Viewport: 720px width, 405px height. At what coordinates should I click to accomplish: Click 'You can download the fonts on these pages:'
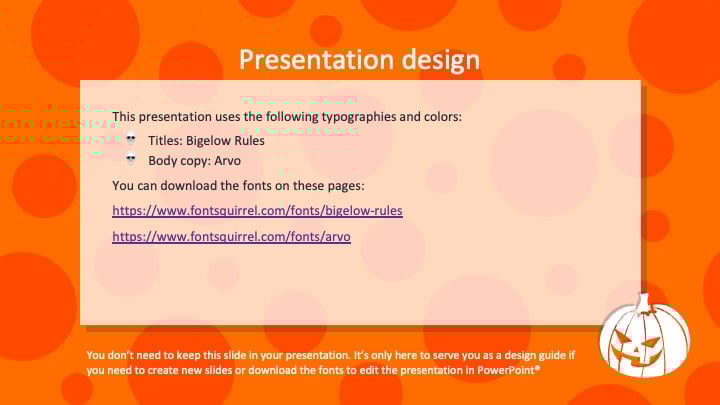238,186
